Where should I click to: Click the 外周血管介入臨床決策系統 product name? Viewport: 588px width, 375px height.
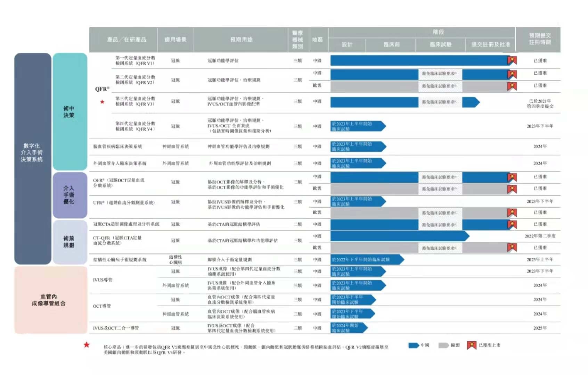point(120,163)
